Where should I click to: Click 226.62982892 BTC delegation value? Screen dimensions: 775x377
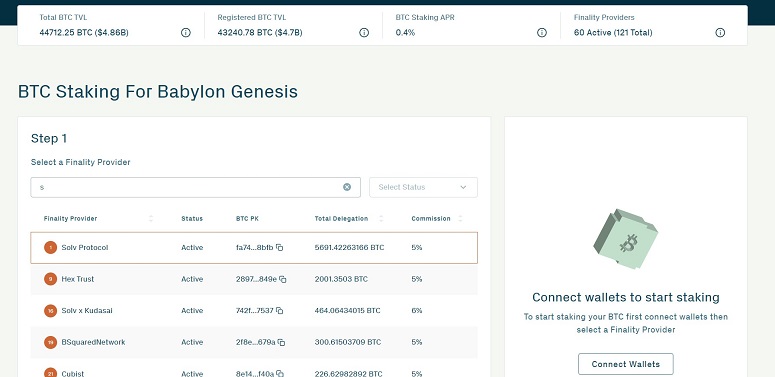(x=348, y=374)
